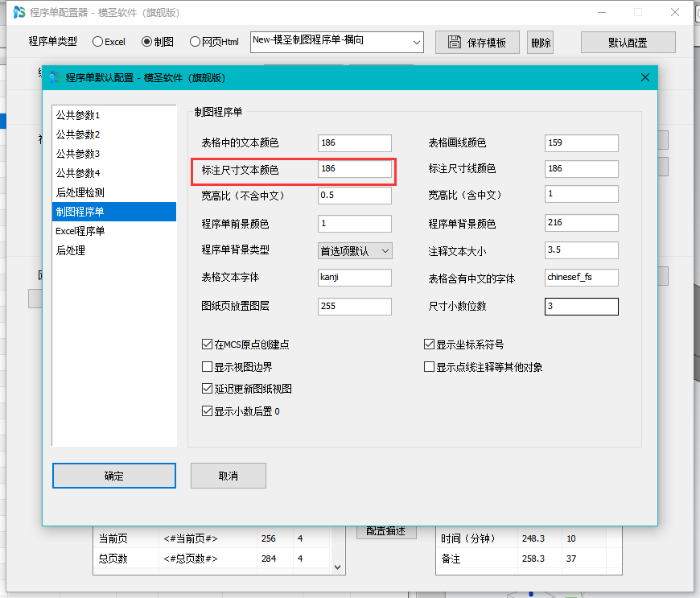
Task: Click 标注尺寸文本颜色 input field
Action: click(x=355, y=169)
